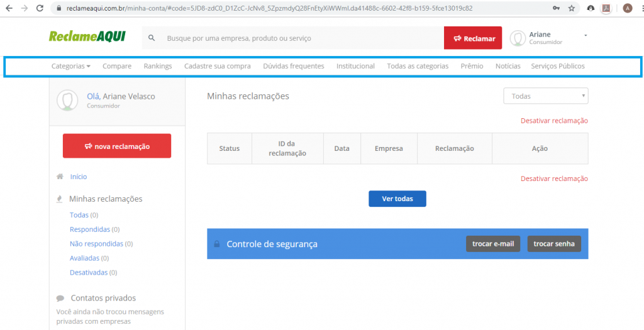644x330 pixels.
Task: Click the Ação column header
Action: tap(540, 148)
